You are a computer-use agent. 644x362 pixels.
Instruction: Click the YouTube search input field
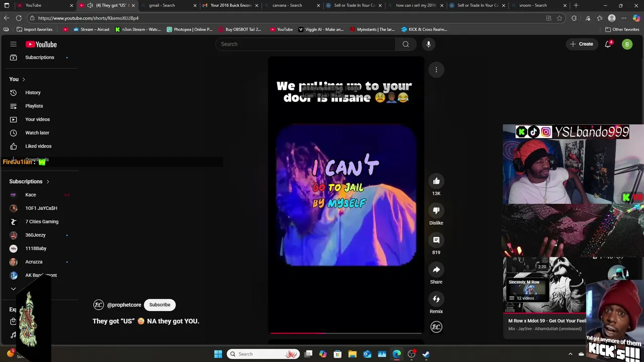point(306,44)
